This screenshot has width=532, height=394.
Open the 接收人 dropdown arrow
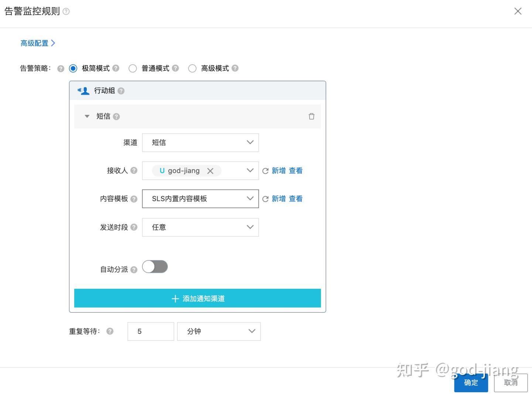(250, 170)
